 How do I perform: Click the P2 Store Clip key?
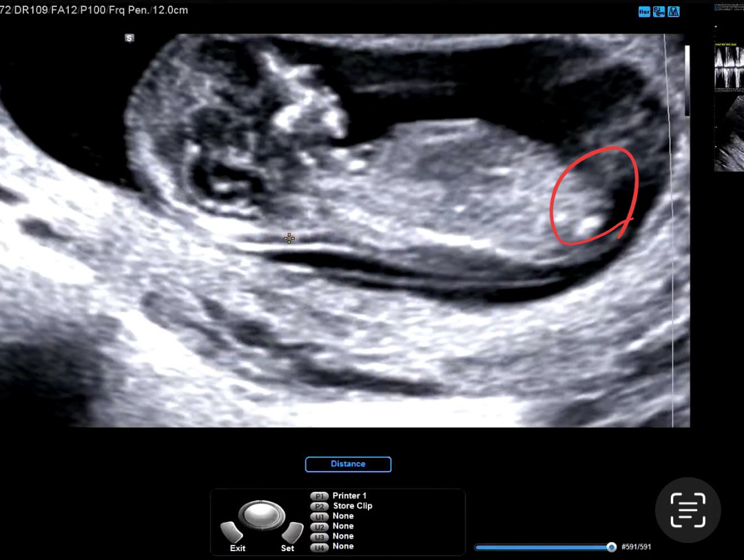click(319, 506)
